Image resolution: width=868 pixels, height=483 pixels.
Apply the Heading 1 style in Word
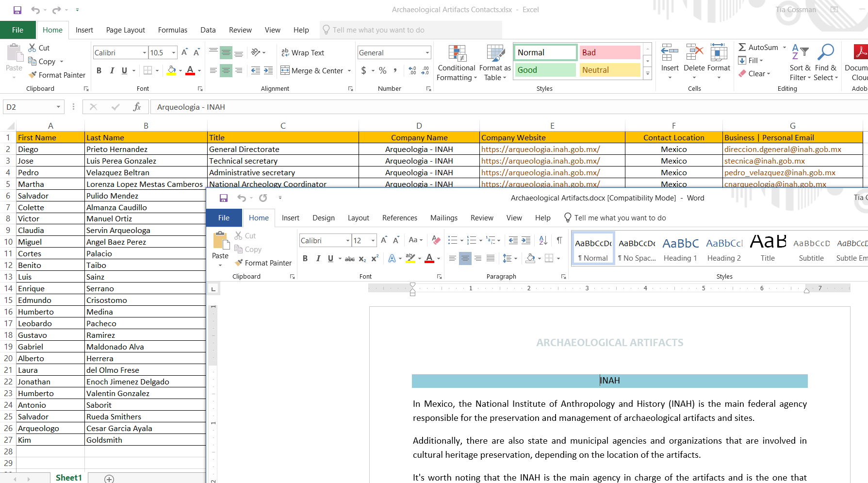click(680, 250)
